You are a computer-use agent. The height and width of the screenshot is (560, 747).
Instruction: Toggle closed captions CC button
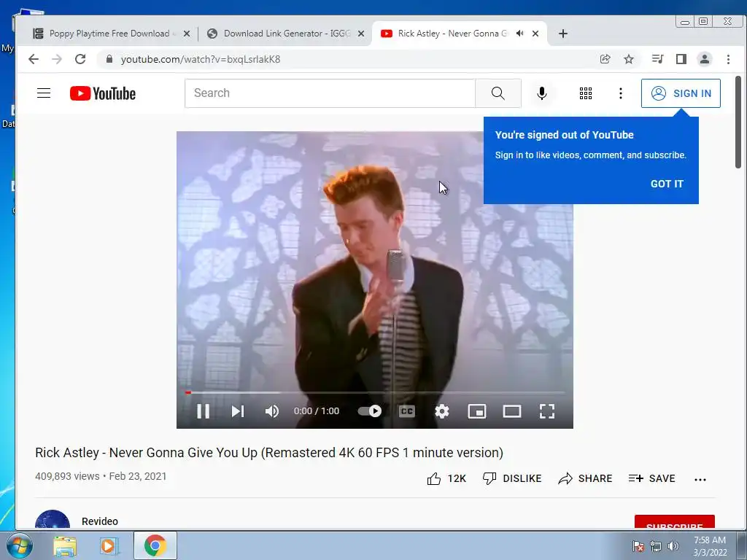407,411
